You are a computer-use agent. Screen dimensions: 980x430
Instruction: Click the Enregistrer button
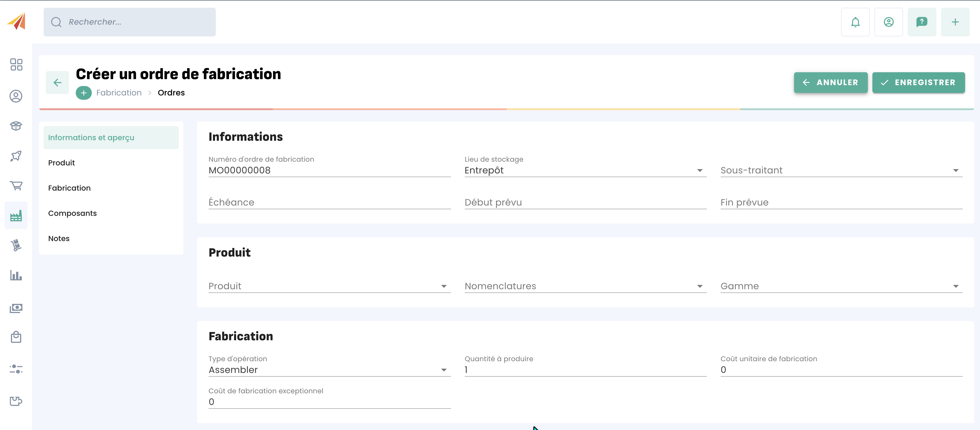click(918, 83)
